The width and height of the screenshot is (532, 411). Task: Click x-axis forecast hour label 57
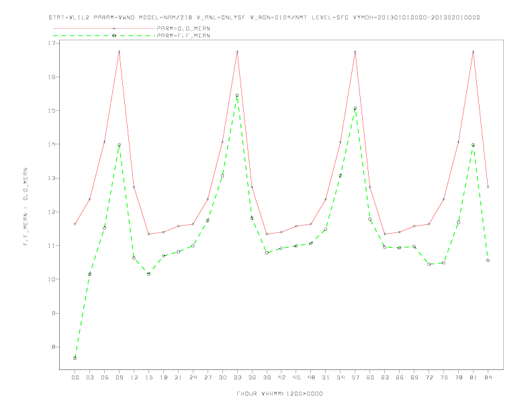[355, 377]
